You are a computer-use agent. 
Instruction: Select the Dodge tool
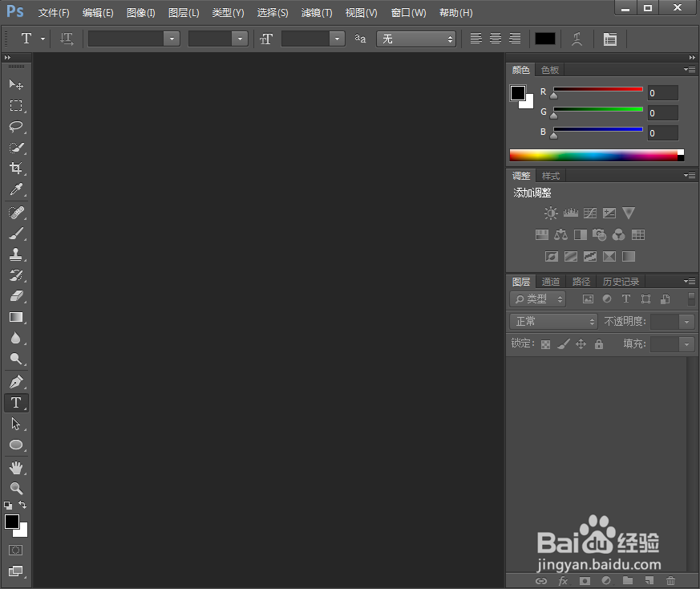16,359
